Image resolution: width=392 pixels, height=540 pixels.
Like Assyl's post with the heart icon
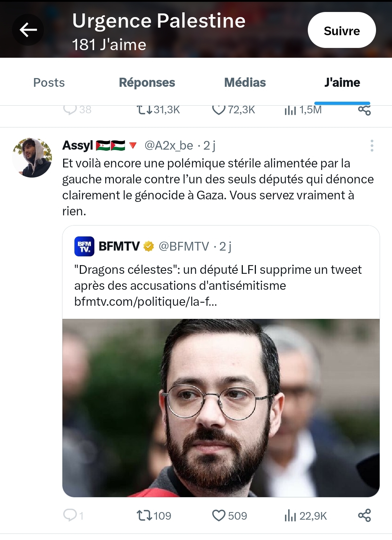point(219,515)
